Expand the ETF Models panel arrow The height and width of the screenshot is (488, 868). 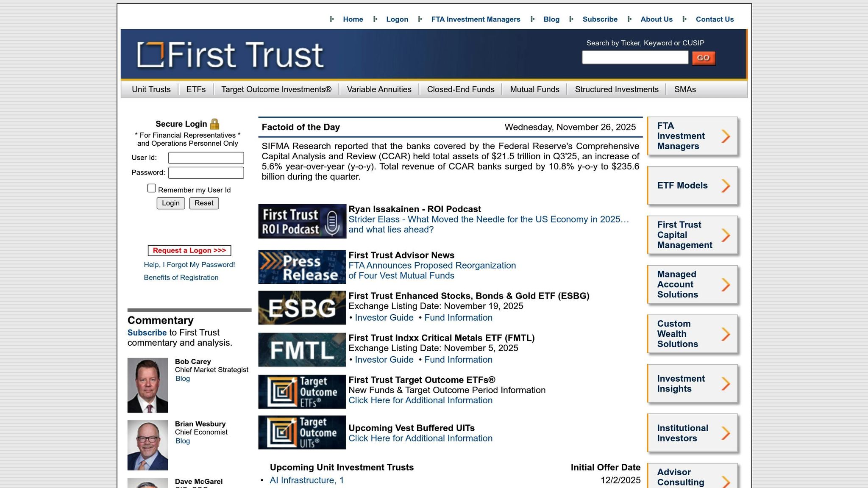click(726, 186)
